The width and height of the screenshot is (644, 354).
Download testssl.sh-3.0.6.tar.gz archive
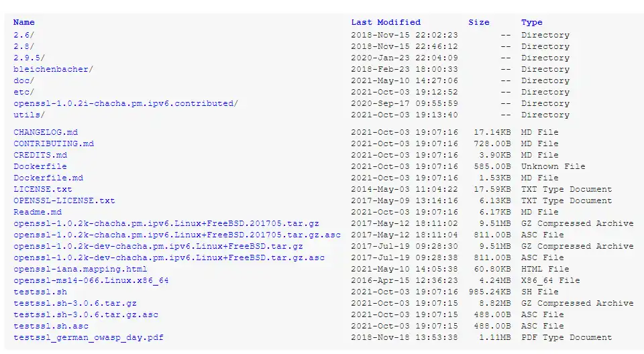tap(75, 303)
